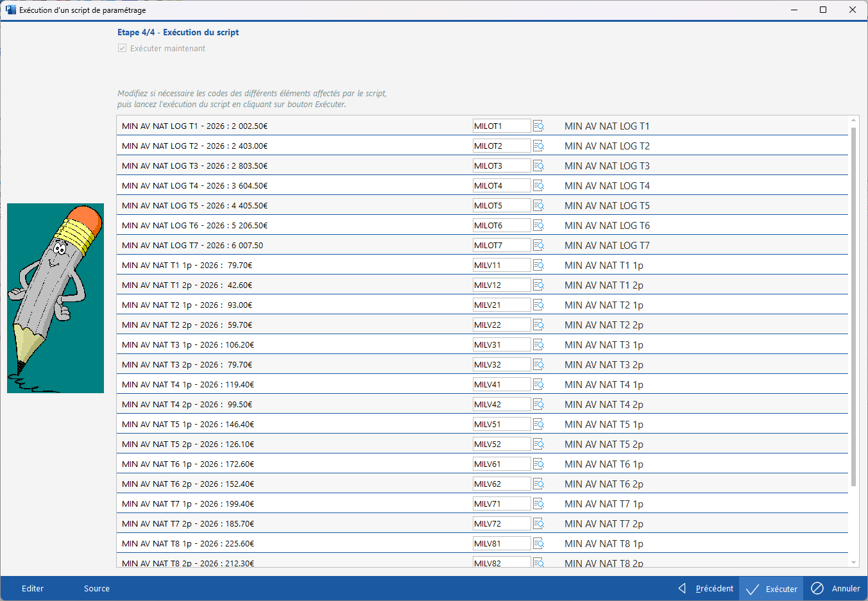This screenshot has height=601, width=868.
Task: Select the MILV62 code input field
Action: pos(501,484)
